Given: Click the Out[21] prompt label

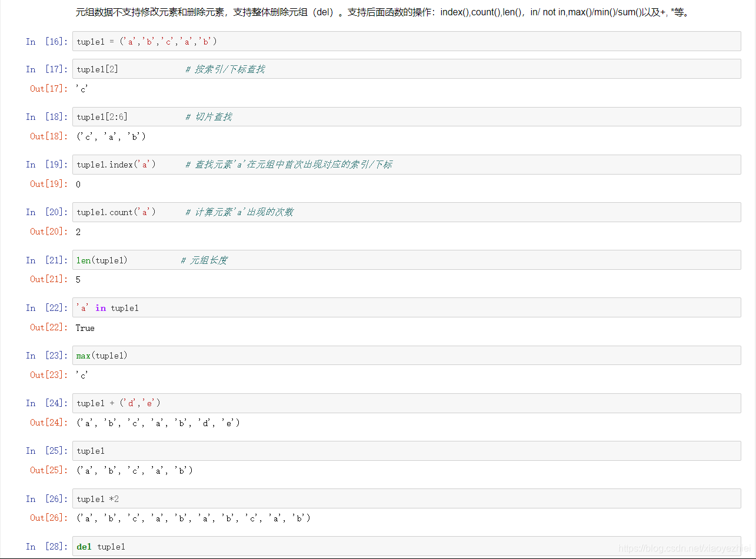Looking at the screenshot, I should (x=49, y=279).
